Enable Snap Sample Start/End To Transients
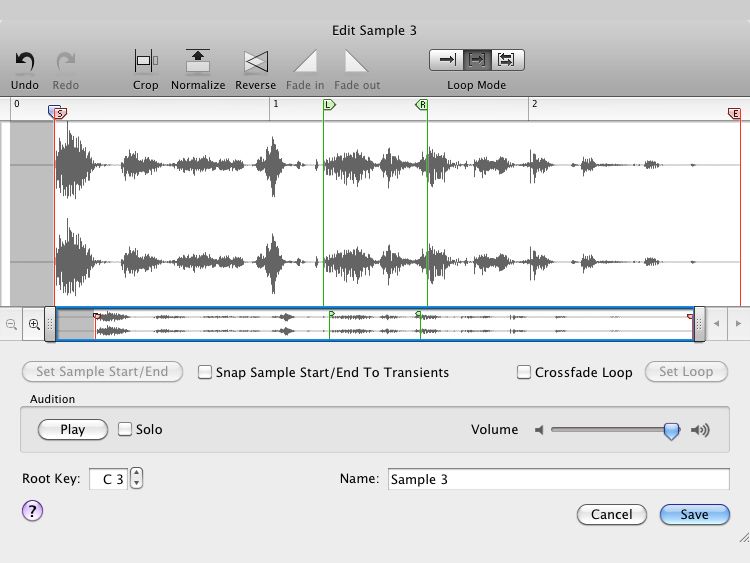750x563 pixels. click(x=205, y=372)
